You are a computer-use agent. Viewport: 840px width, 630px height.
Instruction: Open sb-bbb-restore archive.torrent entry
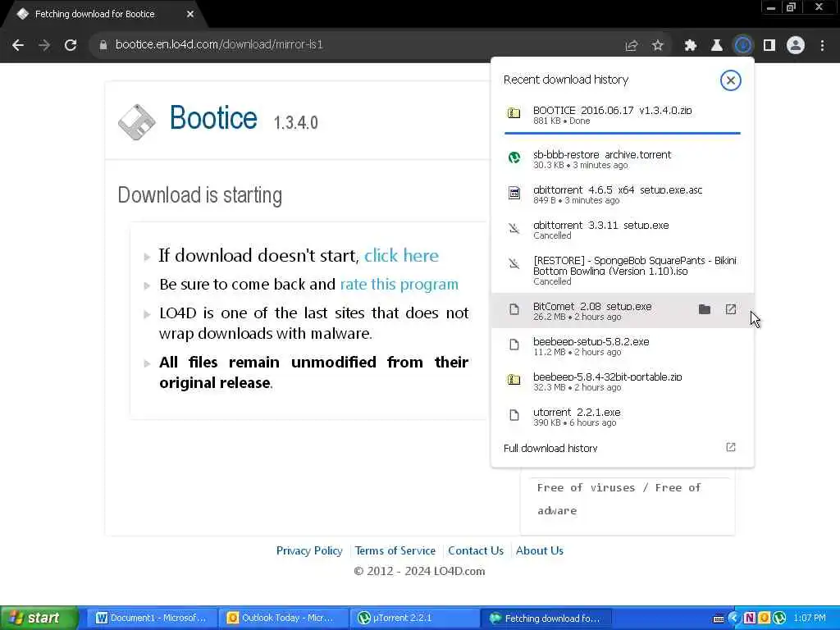623,159
